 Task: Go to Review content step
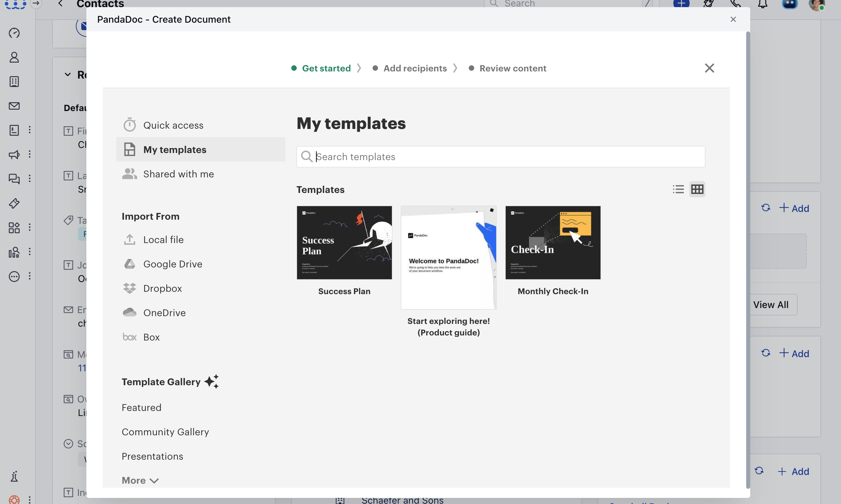click(507, 68)
